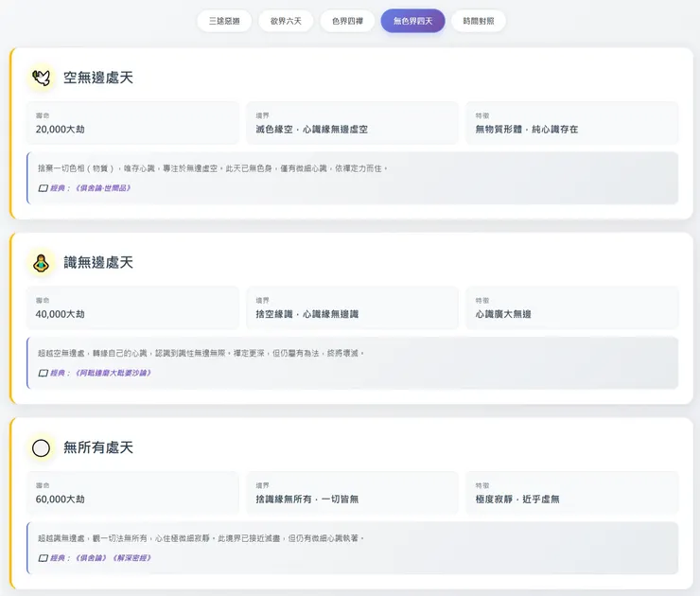The width and height of the screenshot is (700, 596).
Task: Click the 空無邊處天 card title
Action: click(x=98, y=78)
